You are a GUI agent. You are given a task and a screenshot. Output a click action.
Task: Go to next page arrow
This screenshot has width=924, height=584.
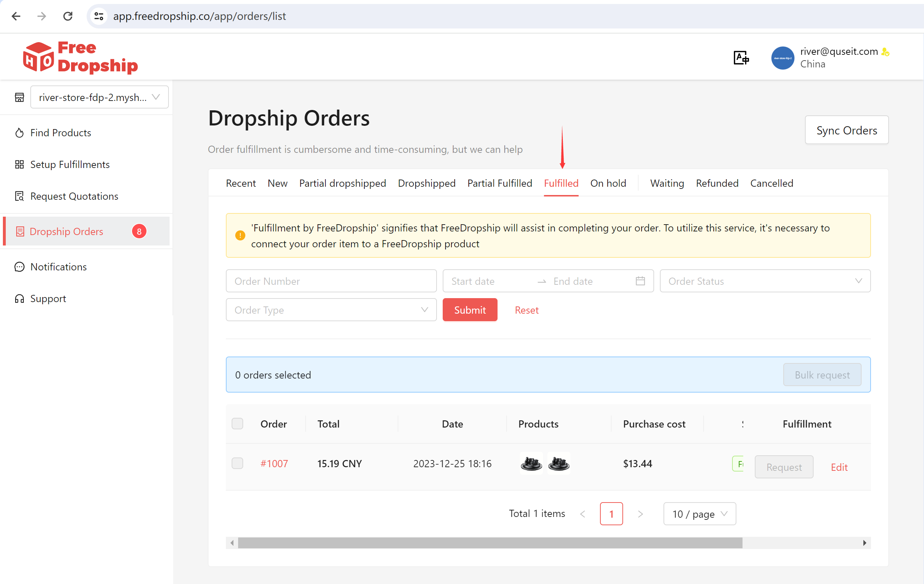(x=640, y=514)
